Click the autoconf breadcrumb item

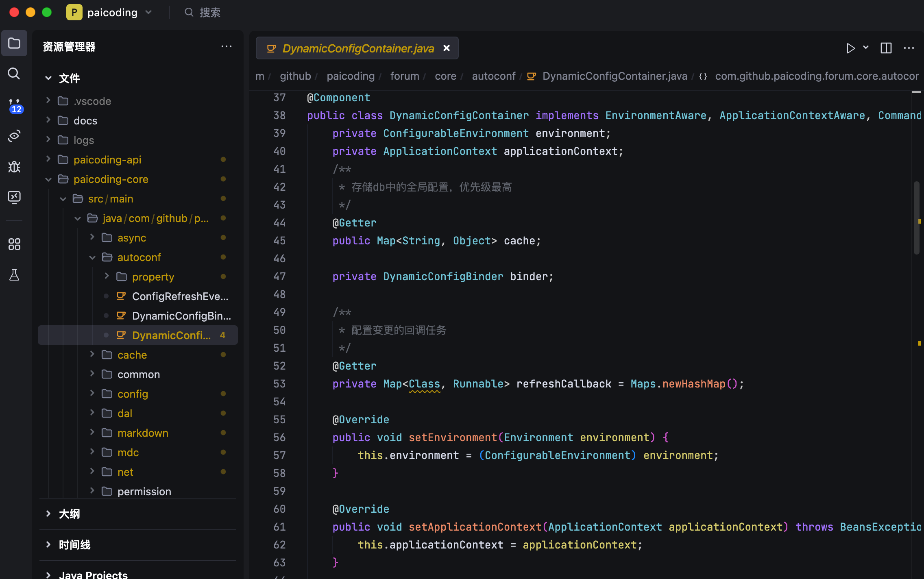(494, 76)
